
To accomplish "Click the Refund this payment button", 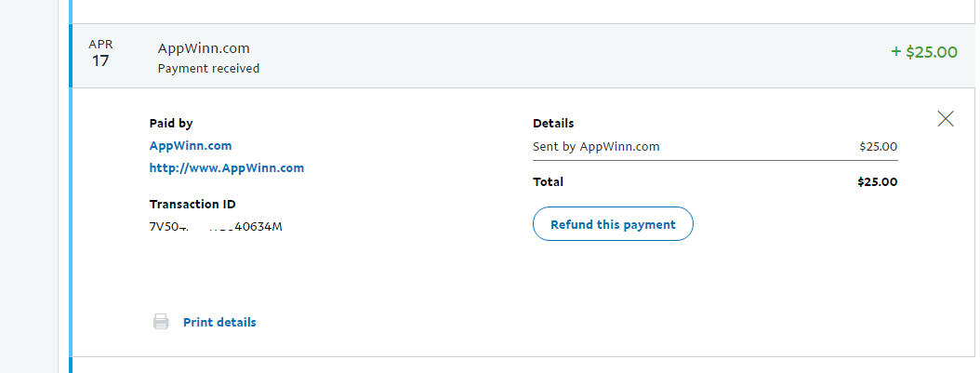I will click(613, 224).
